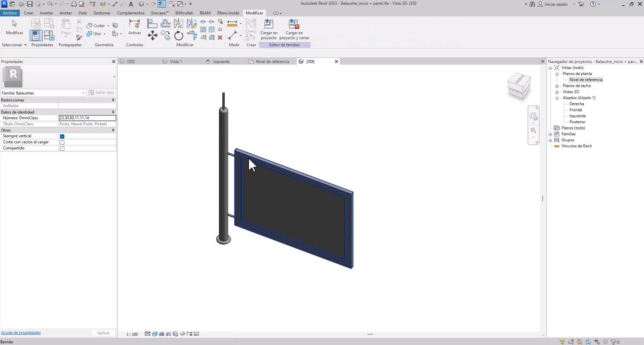Select Mirror - Pick Axis tool
The image size is (644, 345).
[178, 23]
